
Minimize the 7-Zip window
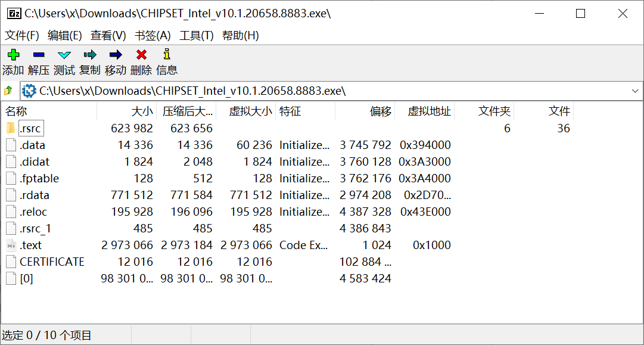point(539,14)
